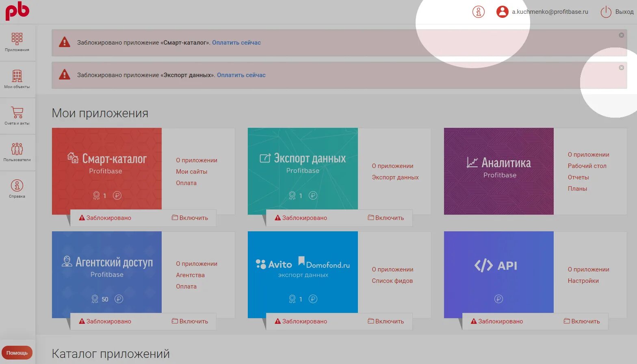Open the Экспорт данных link beside the tile
Image resolution: width=637 pixels, height=364 pixels.
[395, 177]
